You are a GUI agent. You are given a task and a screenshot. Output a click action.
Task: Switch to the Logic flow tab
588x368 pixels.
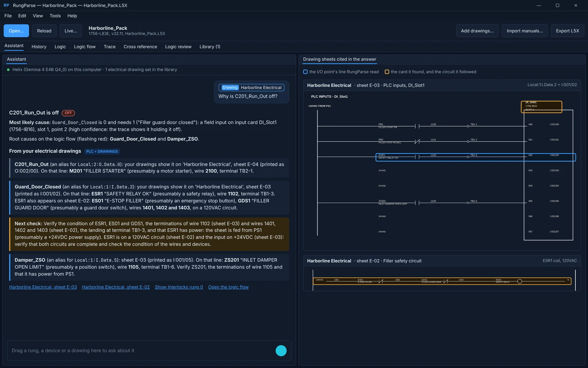click(x=85, y=47)
